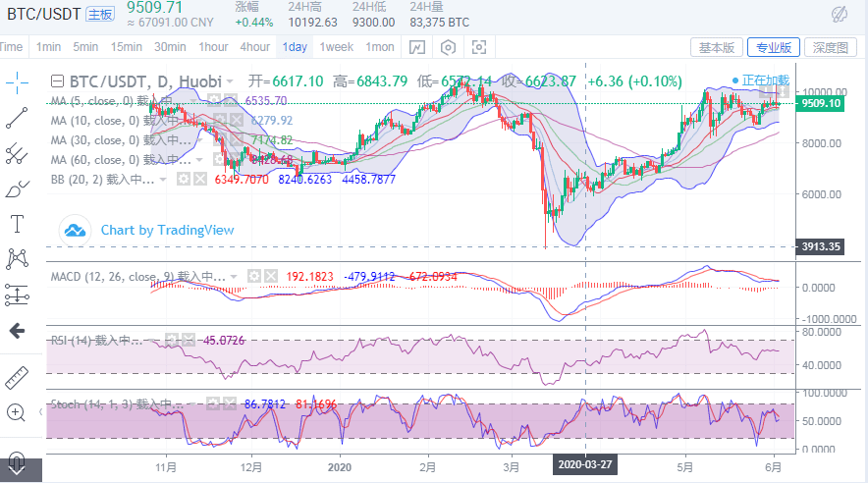This screenshot has width=868, height=483.
Task: Remove the MA 10 indicator with X
Action: [x=237, y=120]
